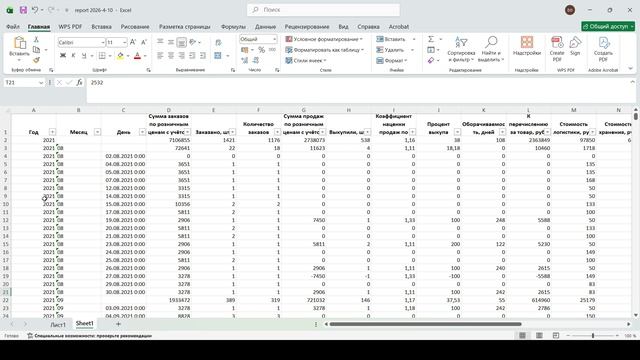Increase decimal places icon
Image resolution: width=640 pixels, height=360 pixels.
coord(244,60)
